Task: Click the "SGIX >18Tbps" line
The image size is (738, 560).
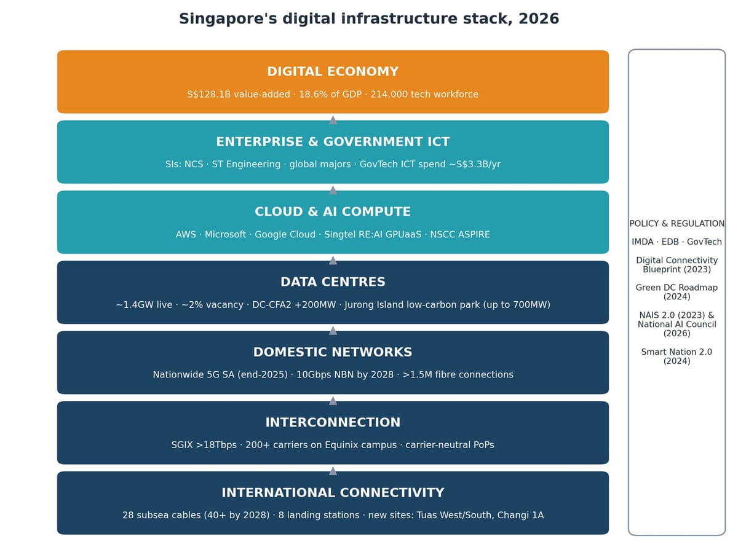Action: [x=333, y=445]
